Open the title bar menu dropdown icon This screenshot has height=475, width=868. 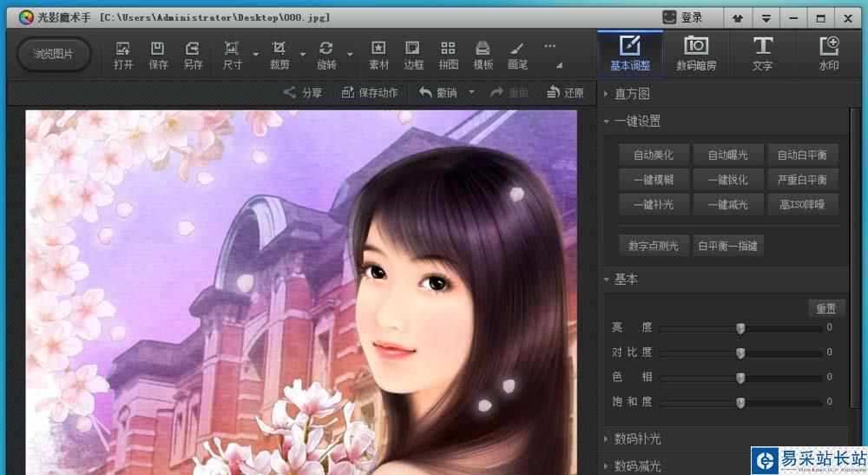(766, 18)
